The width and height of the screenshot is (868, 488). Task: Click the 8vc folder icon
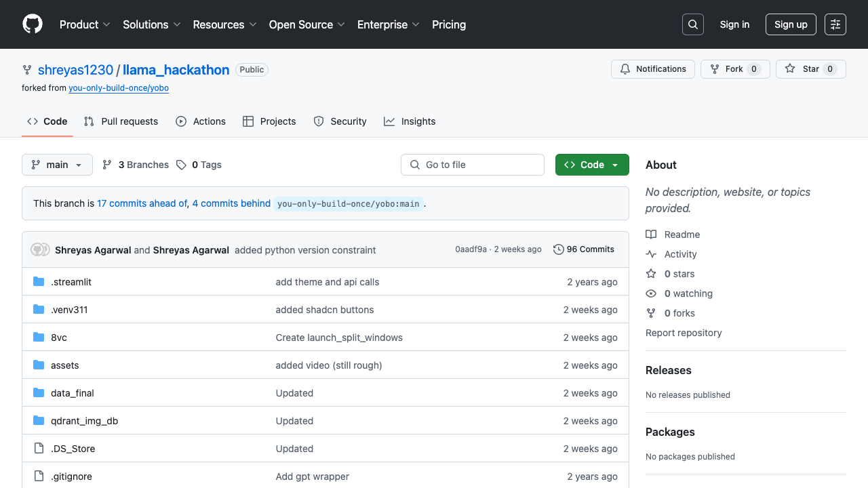tap(39, 338)
